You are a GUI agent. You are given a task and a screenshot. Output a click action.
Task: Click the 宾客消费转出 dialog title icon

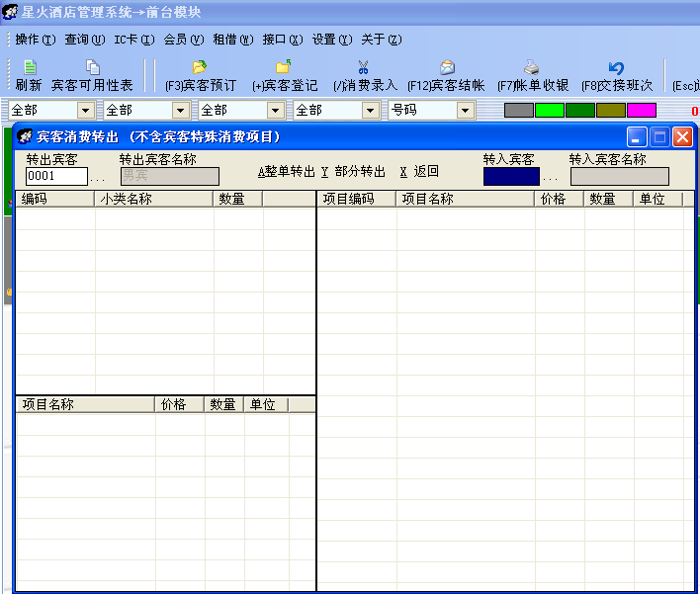coord(25,136)
